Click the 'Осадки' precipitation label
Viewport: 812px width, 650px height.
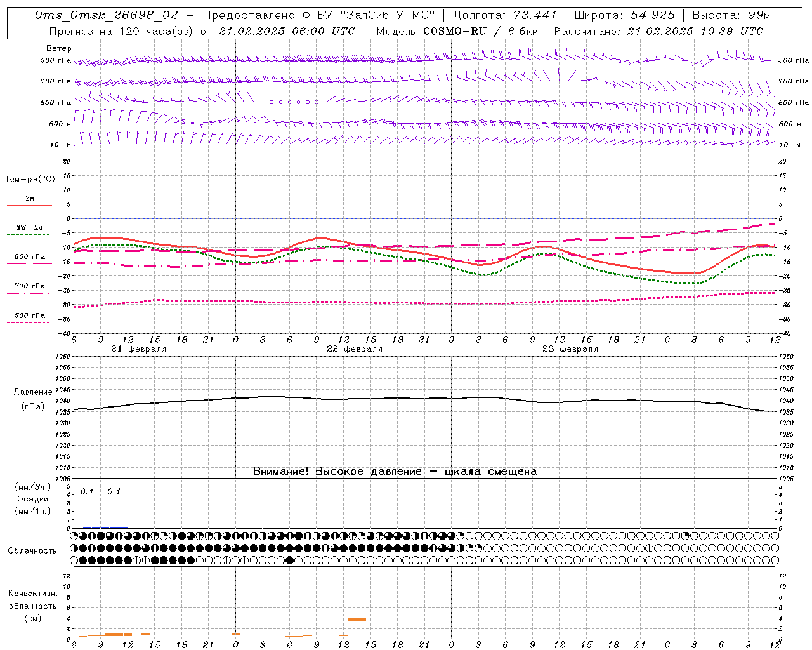[x=33, y=499]
